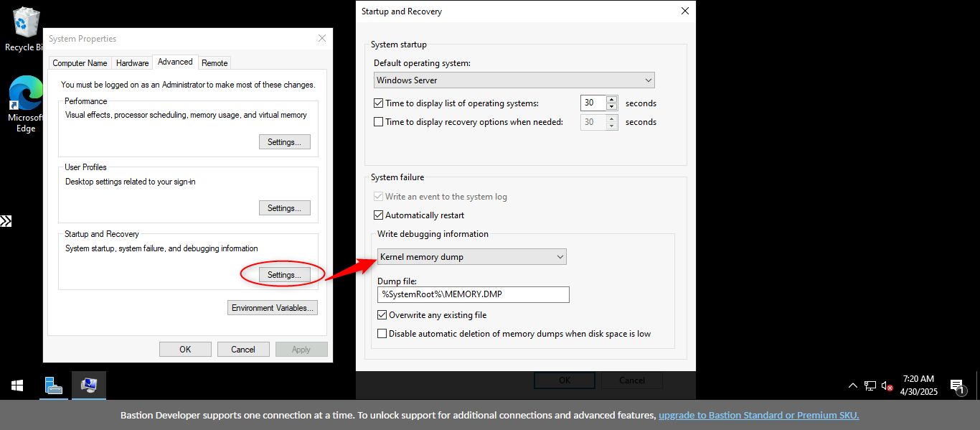Close the Startup and Recovery dialog
980x430 pixels.
(x=685, y=11)
